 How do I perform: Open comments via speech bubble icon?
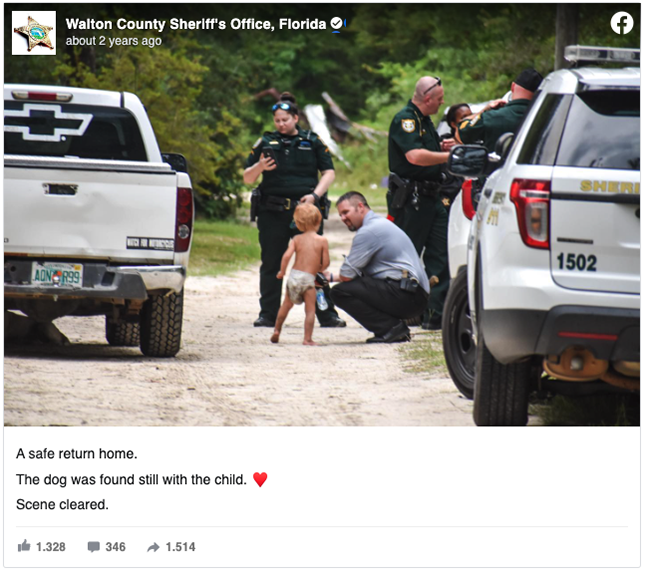point(94,547)
